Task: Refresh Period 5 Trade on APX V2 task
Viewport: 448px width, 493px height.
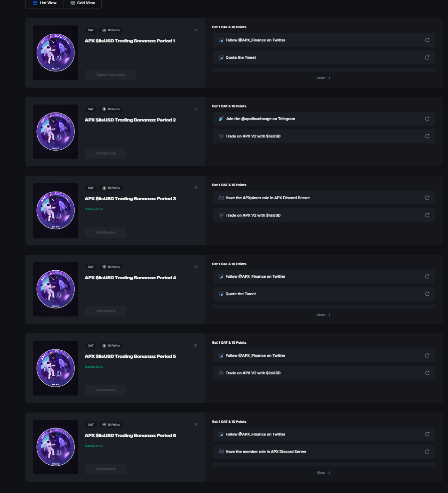Action: (427, 373)
